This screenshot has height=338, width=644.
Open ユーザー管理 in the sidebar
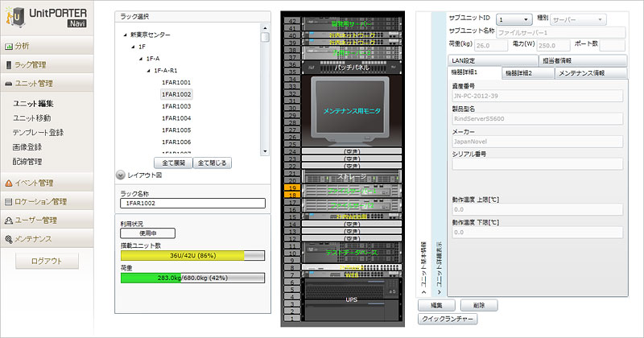pos(47,221)
